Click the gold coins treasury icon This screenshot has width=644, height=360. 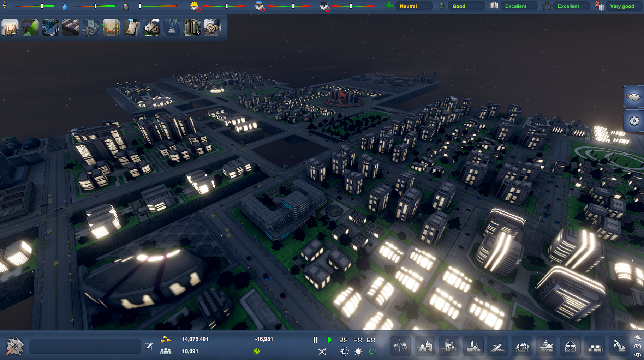point(166,339)
